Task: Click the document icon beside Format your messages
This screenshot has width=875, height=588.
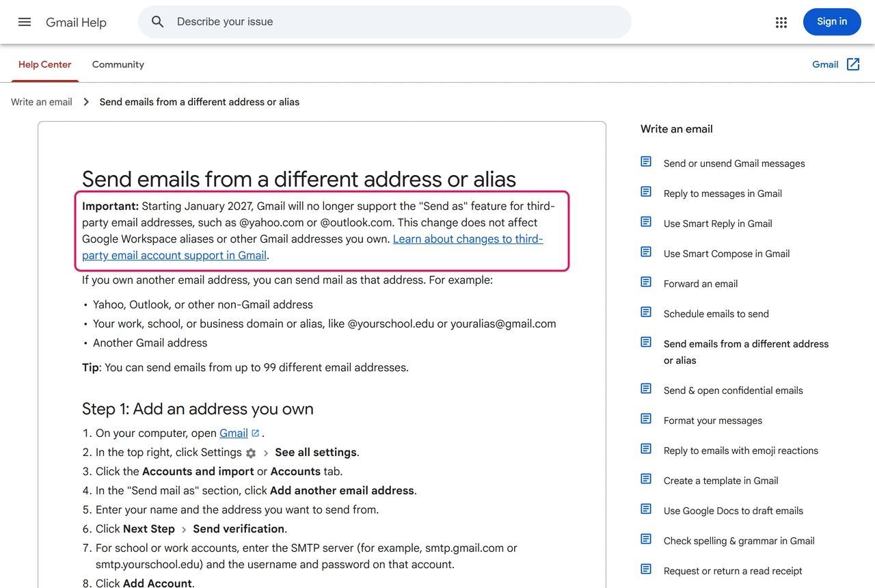Action: pos(646,418)
